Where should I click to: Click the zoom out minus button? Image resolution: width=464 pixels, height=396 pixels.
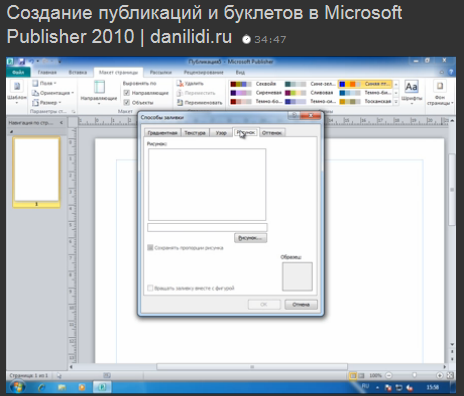pos(389,376)
